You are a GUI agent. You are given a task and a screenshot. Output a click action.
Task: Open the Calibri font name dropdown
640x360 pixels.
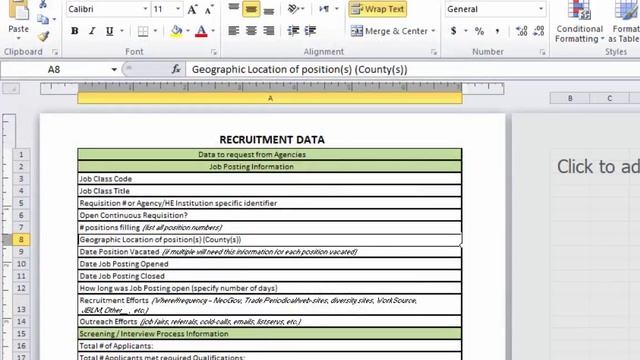click(145, 9)
